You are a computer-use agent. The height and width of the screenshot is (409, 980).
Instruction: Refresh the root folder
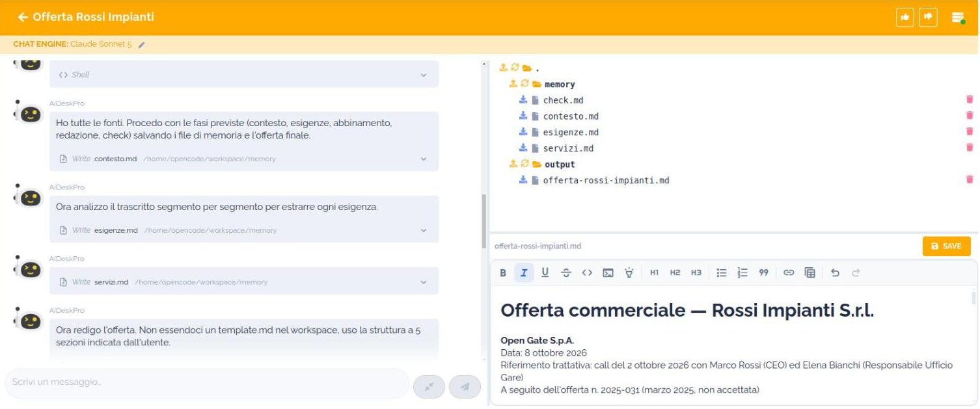(x=515, y=68)
